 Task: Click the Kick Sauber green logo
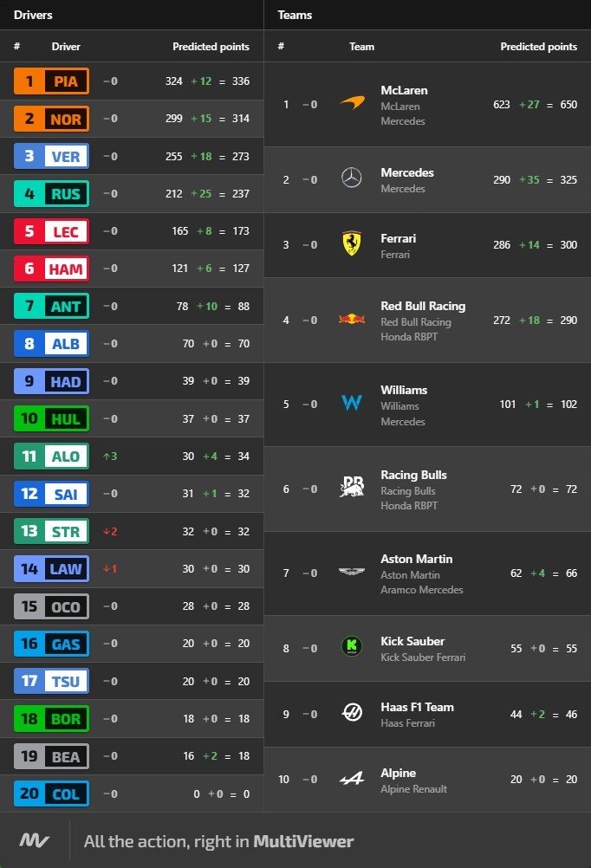click(x=351, y=647)
